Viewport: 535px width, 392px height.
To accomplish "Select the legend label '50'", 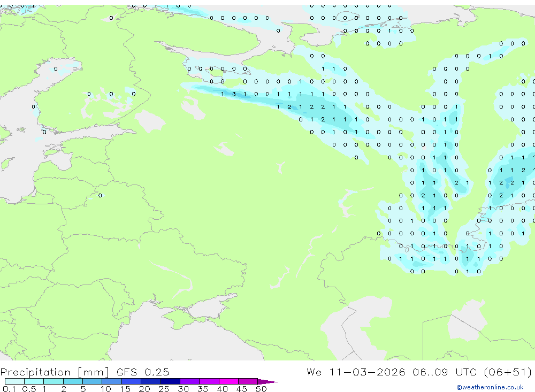I will click(261, 389).
